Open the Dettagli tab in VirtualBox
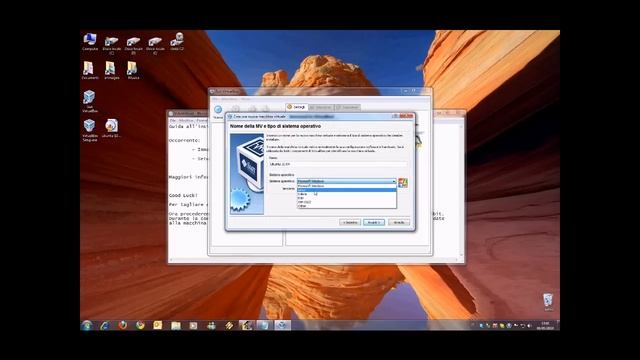The height and width of the screenshot is (360, 640). click(297, 107)
